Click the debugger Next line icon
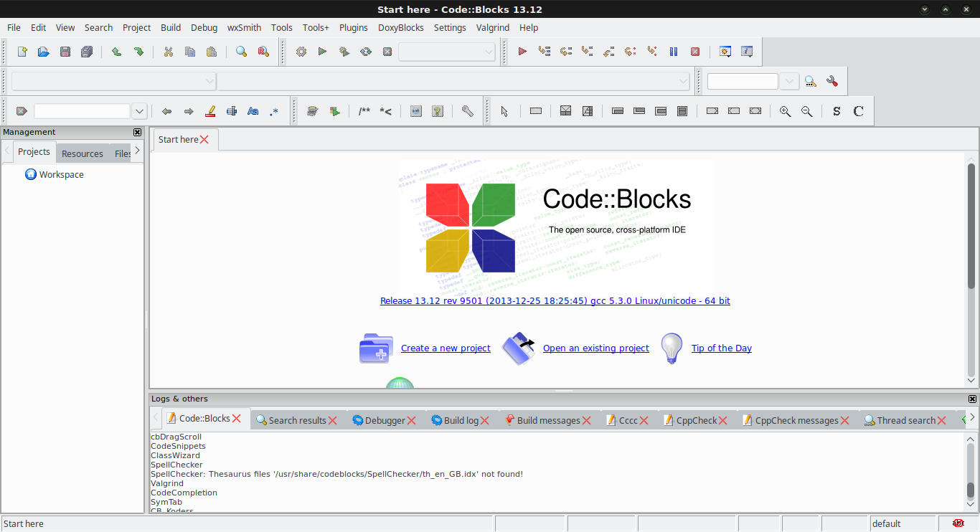This screenshot has height=532, width=980. pos(566,52)
